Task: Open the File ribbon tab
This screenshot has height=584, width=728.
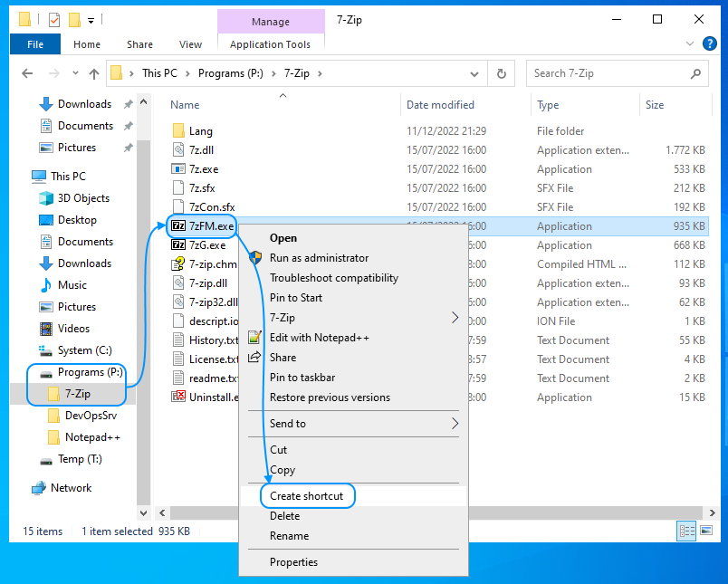Action: click(x=35, y=44)
